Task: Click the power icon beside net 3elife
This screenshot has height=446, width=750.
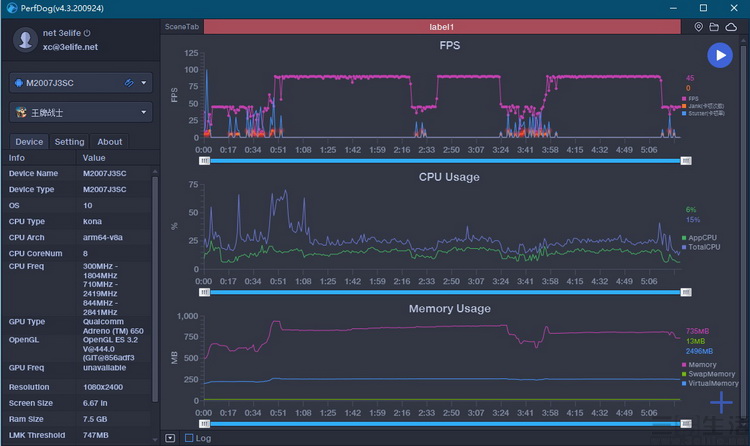Action: coord(87,33)
